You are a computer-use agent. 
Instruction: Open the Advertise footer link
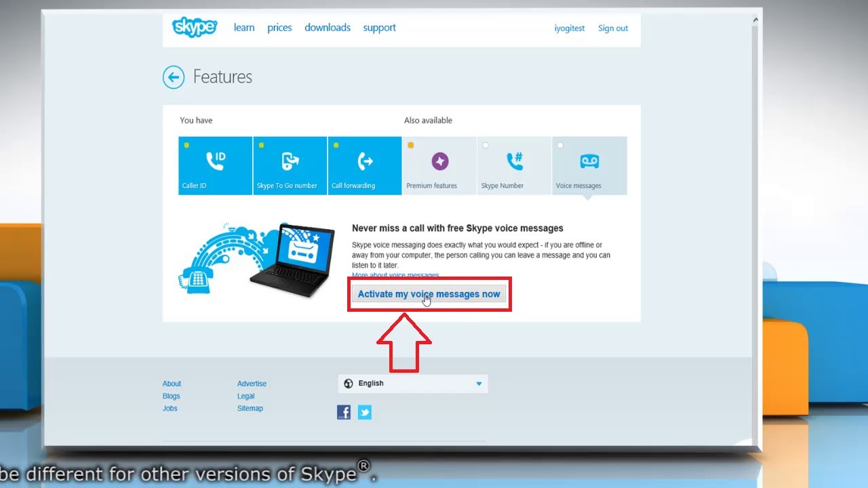pos(252,384)
